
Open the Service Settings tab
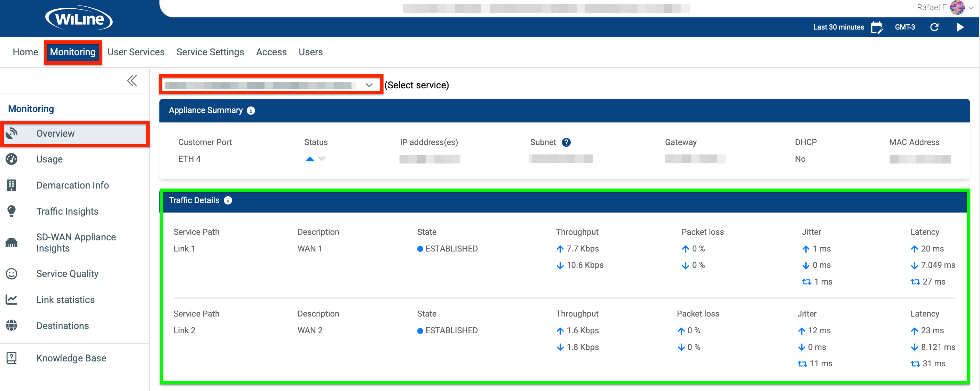pos(210,52)
